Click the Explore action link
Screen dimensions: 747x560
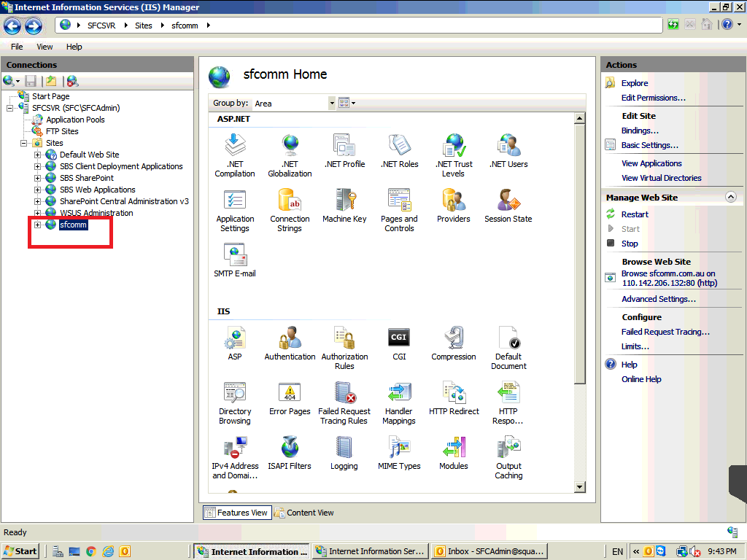pyautogui.click(x=635, y=83)
